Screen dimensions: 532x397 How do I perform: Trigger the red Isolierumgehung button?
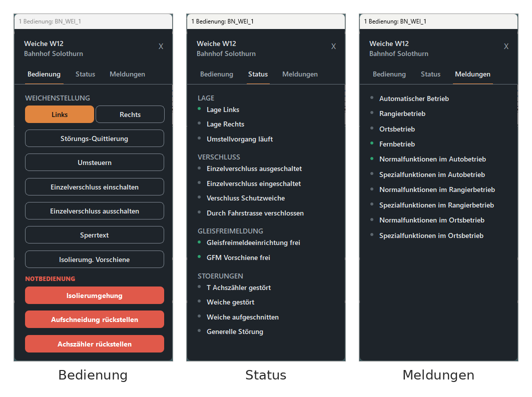click(94, 295)
